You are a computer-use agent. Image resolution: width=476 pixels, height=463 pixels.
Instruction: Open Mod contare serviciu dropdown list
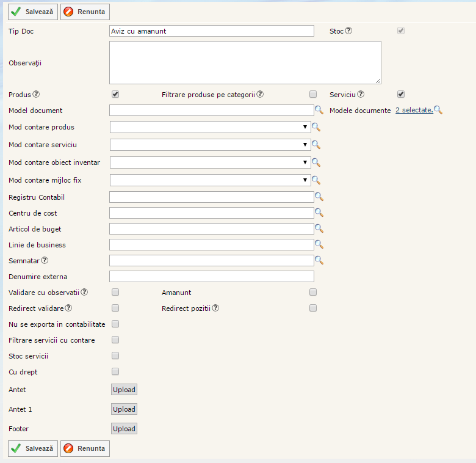point(210,145)
